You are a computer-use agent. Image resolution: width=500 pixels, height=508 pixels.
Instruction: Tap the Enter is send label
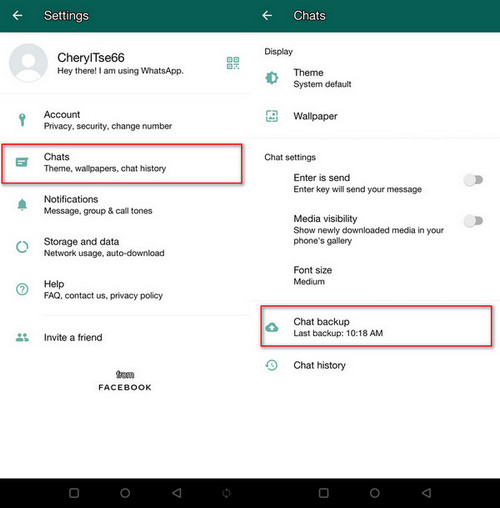coord(322,178)
